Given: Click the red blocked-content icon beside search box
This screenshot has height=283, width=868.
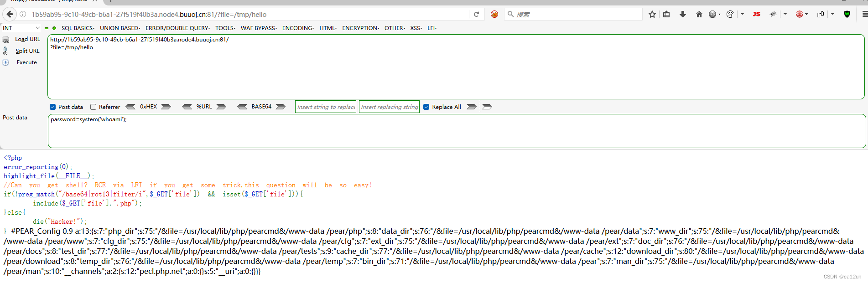Looking at the screenshot, I should point(494,14).
